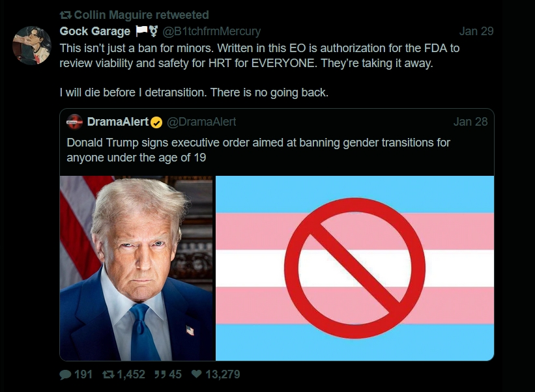Click the retweet icon beside Collin Maguire
This screenshot has height=392, width=535.
click(66, 15)
